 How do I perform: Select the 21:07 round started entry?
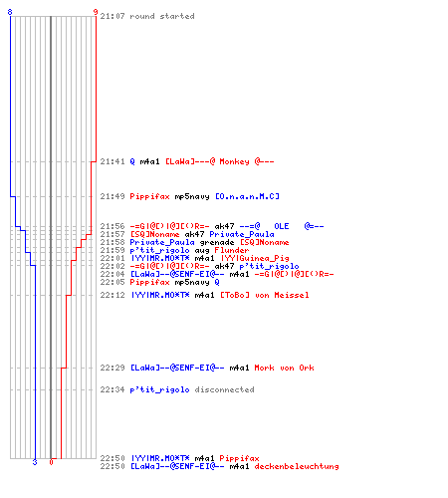click(147, 16)
